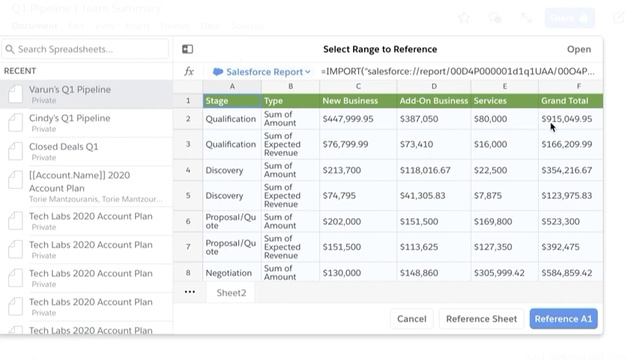This screenshot has height=360, width=640.
Task: Select column E header
Action: [504, 87]
